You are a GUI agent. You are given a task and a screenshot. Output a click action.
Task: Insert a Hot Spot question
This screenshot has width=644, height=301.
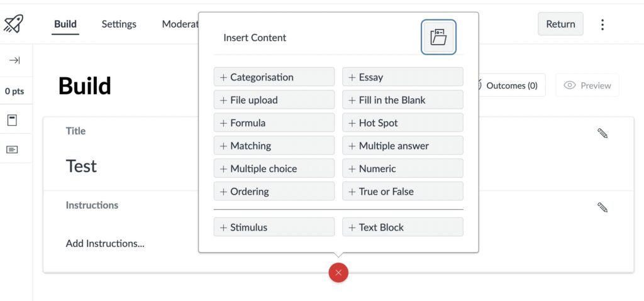402,123
